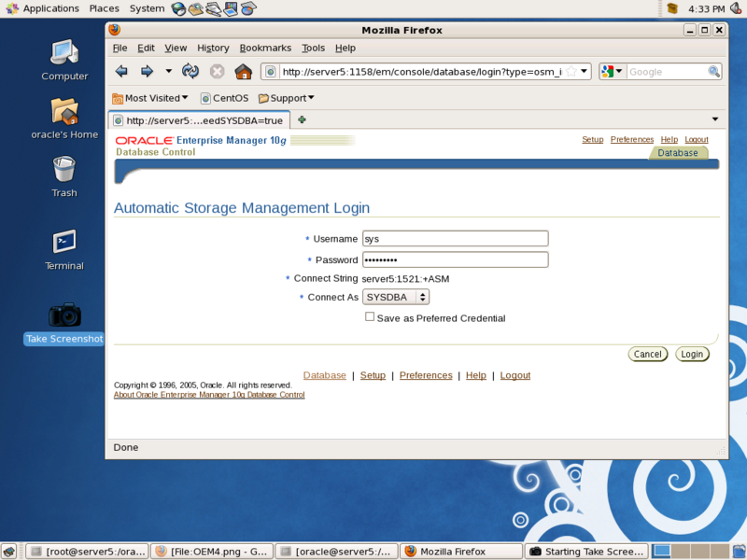Screen dimensions: 747x560
Task: Click into the Password field
Action: [456, 259]
